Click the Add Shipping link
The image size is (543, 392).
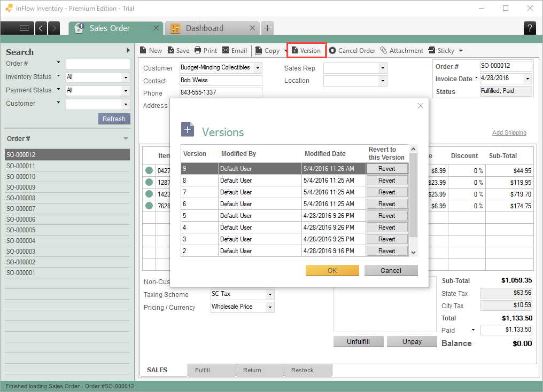coord(508,132)
